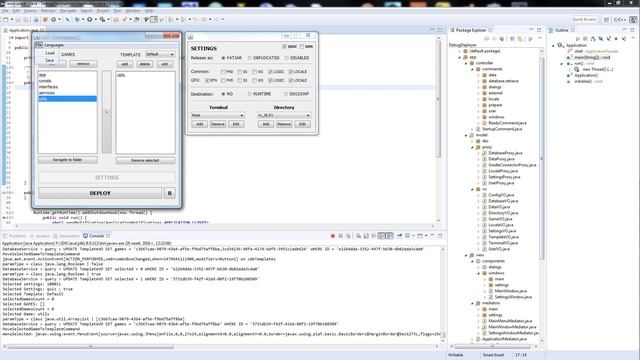Click the Navigate to folder button

67,160
